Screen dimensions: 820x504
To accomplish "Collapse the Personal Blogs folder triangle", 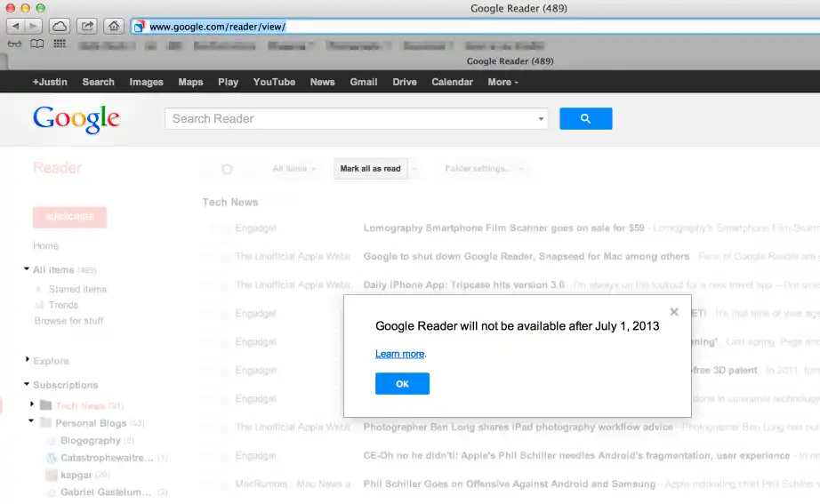I will pos(31,420).
